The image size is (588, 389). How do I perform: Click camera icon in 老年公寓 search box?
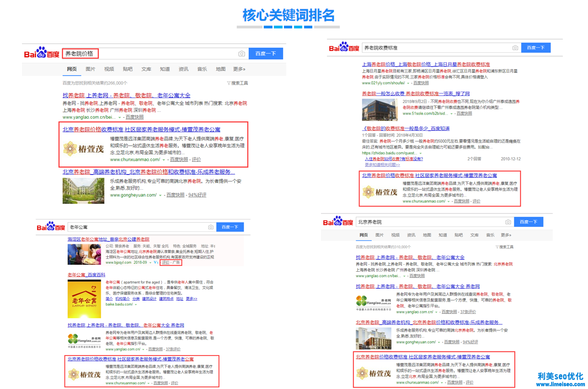[211, 227]
